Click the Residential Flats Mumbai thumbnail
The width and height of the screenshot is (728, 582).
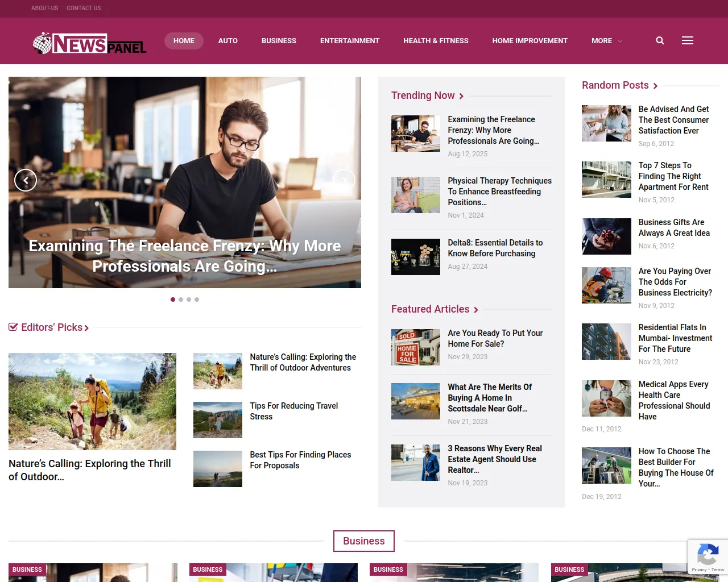click(606, 342)
